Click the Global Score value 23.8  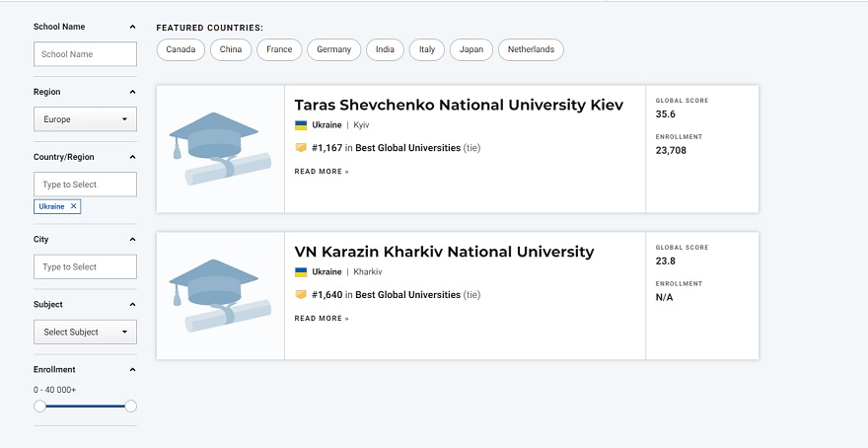(666, 261)
